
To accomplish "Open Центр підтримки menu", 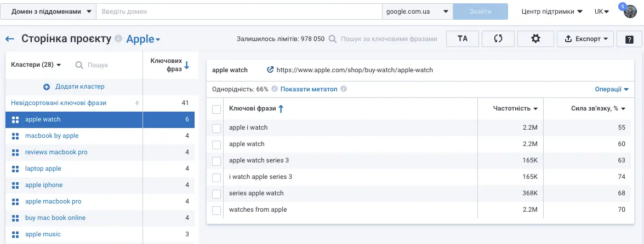I will click(551, 11).
